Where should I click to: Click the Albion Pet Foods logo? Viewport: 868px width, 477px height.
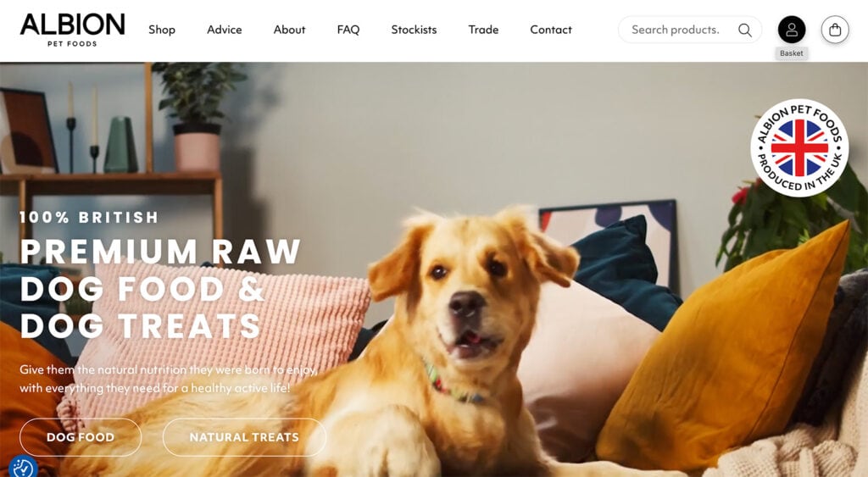coord(73,30)
